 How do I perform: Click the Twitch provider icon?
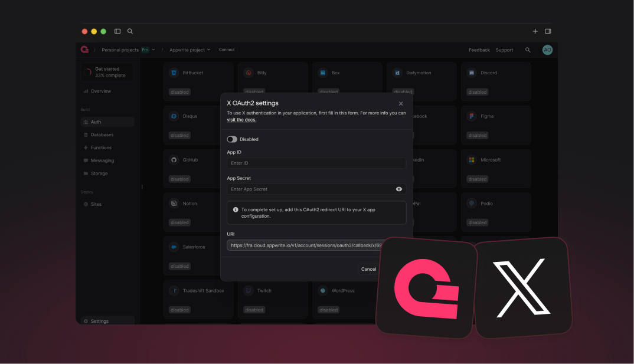click(x=248, y=290)
